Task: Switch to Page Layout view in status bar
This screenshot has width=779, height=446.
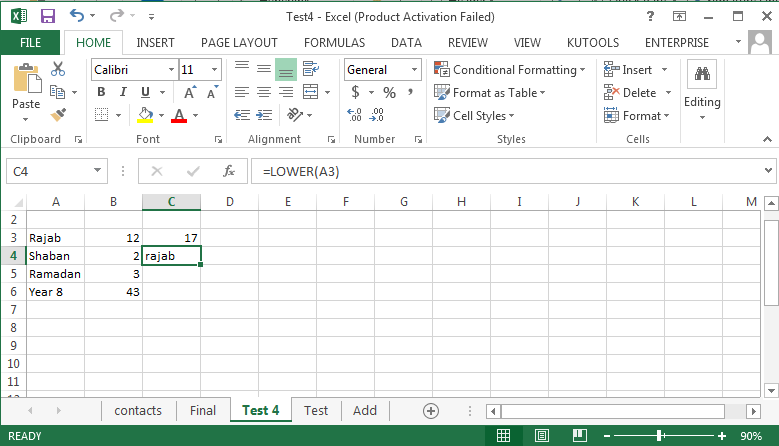Action: tap(539, 436)
